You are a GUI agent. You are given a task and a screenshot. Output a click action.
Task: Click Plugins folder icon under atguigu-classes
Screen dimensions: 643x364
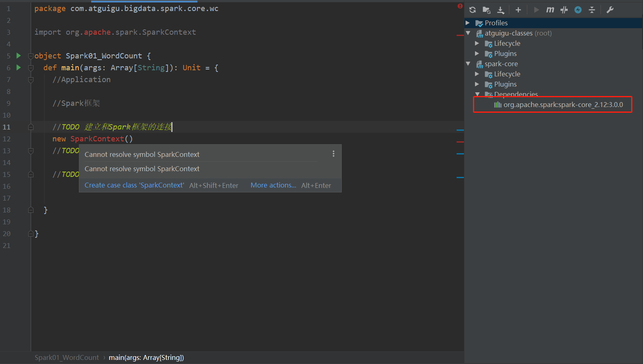[488, 54]
